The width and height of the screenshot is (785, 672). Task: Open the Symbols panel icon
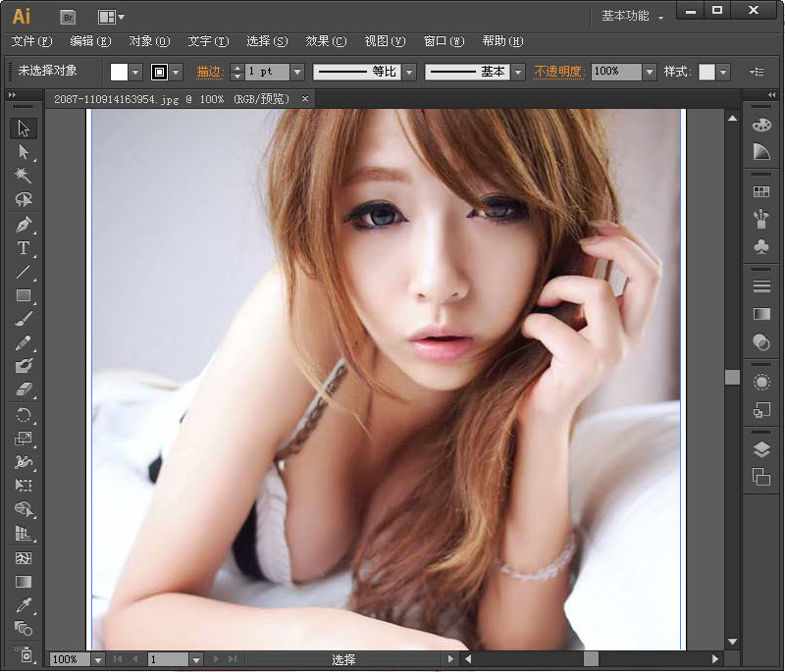[x=761, y=247]
